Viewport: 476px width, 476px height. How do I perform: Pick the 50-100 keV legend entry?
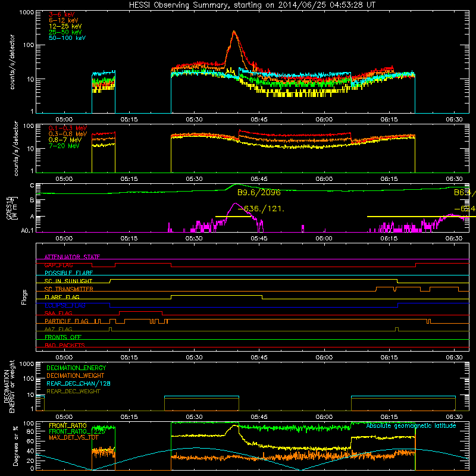pos(67,38)
